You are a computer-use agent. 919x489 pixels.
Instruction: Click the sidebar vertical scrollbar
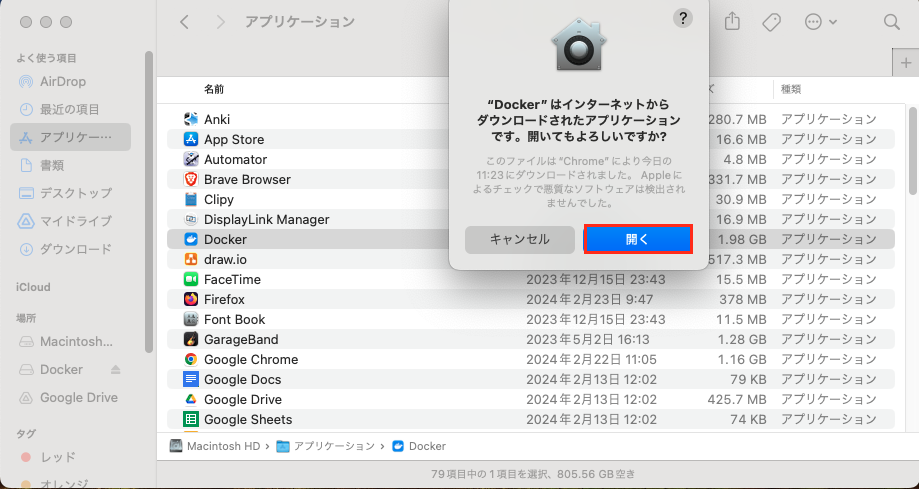(149, 201)
